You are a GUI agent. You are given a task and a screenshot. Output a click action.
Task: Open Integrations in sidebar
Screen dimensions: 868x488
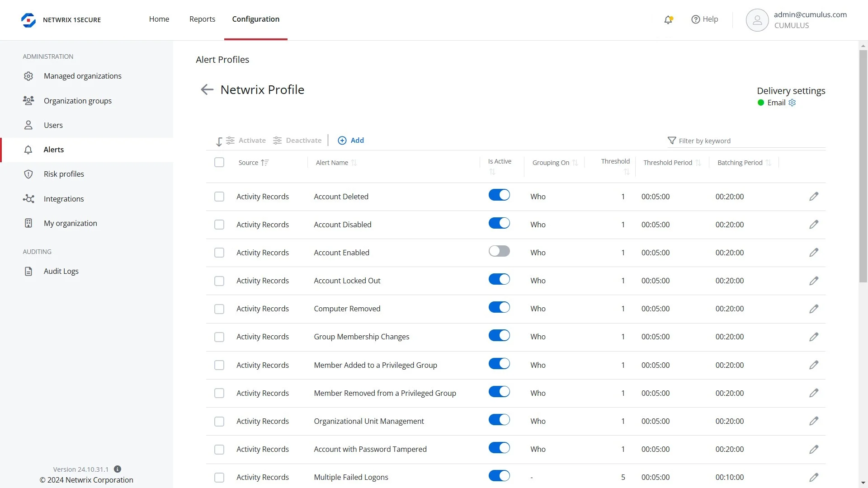click(87, 199)
